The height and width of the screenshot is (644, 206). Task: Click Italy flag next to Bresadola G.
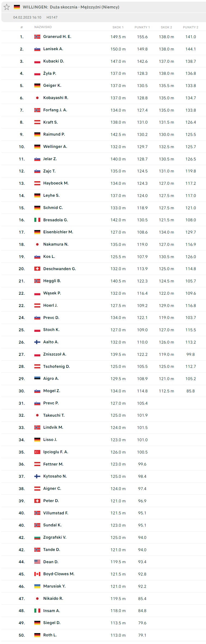[37, 220]
